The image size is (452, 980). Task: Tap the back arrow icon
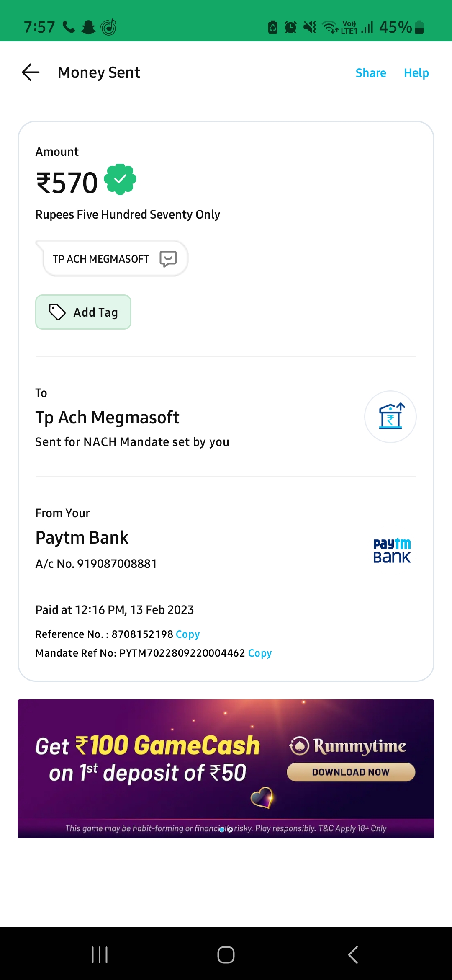31,72
